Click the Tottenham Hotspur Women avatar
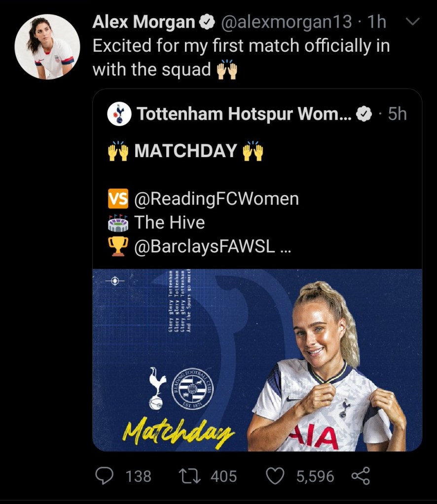 pos(119,114)
